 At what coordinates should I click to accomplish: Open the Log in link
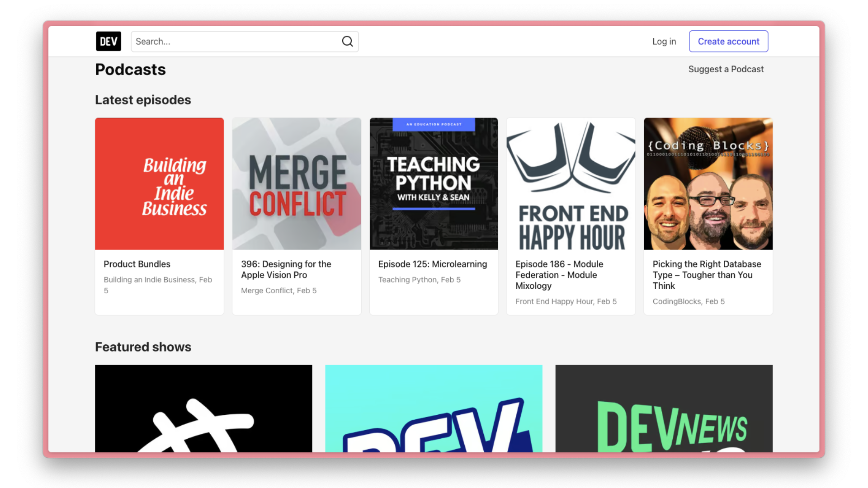664,41
